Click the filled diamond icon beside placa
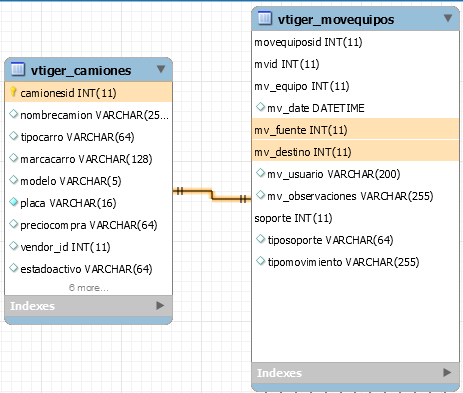 tap(13, 202)
